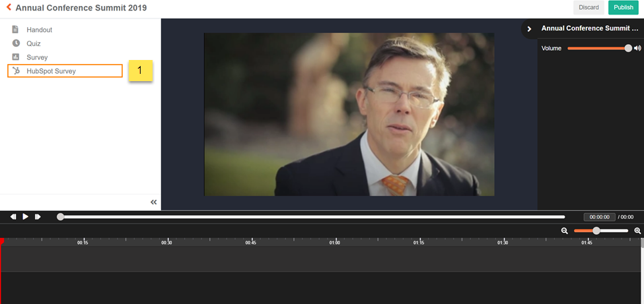
Task: Publish the video project
Action: 623,7
